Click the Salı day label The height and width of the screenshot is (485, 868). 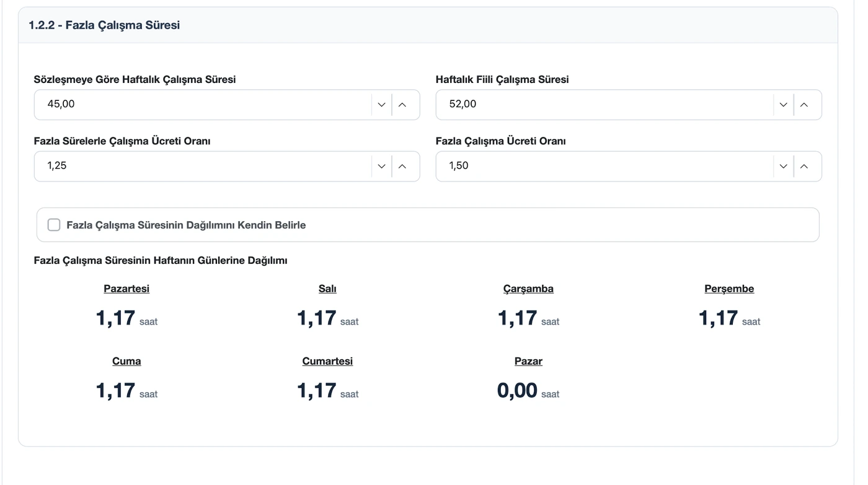click(x=327, y=289)
